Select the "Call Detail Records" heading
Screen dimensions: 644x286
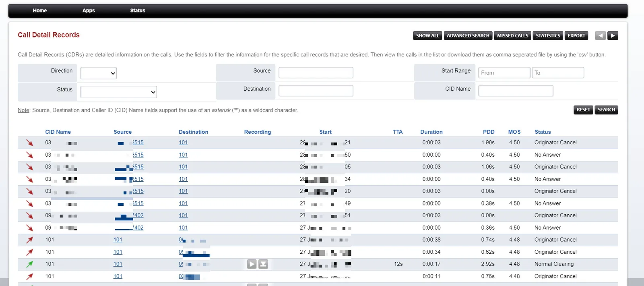point(49,35)
